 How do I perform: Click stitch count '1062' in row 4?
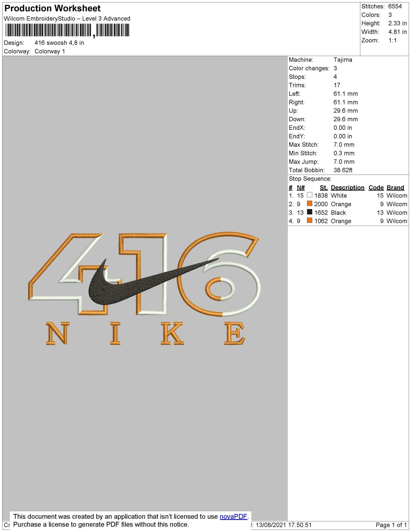click(321, 221)
